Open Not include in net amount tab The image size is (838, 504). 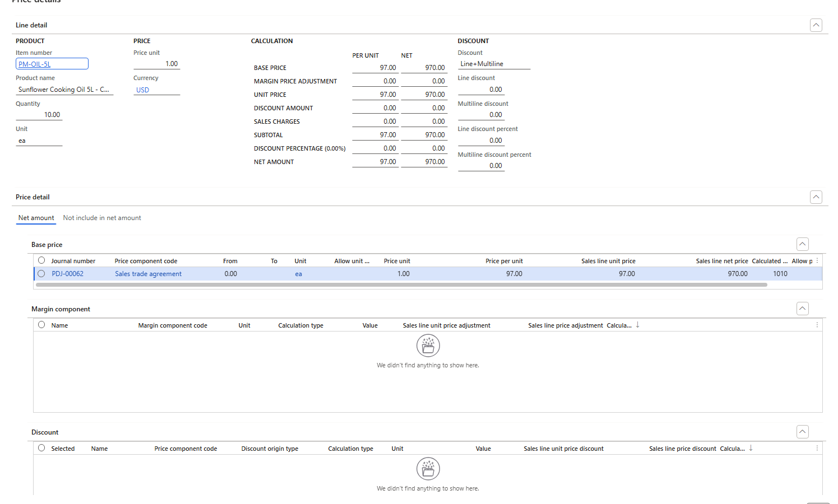tap(102, 218)
